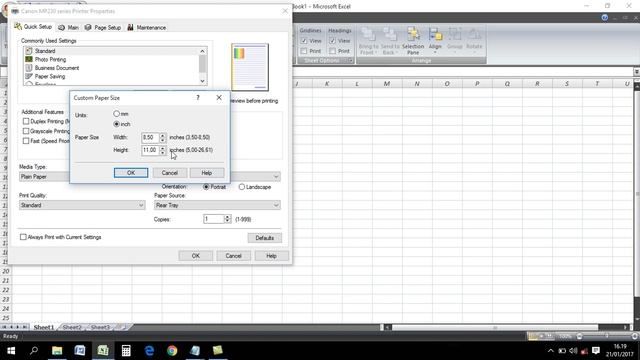Open the Page Setup tab
The width and height of the screenshot is (640, 360).
click(x=103, y=27)
